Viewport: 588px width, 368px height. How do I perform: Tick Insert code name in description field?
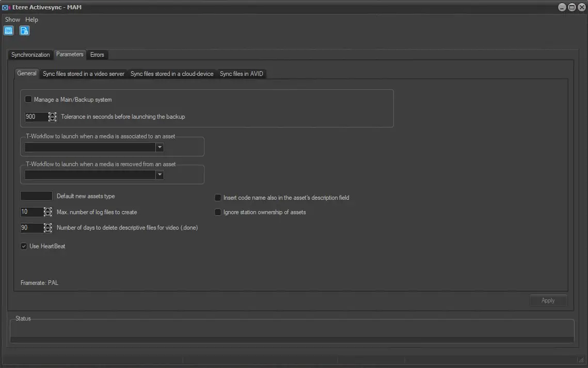coord(218,198)
